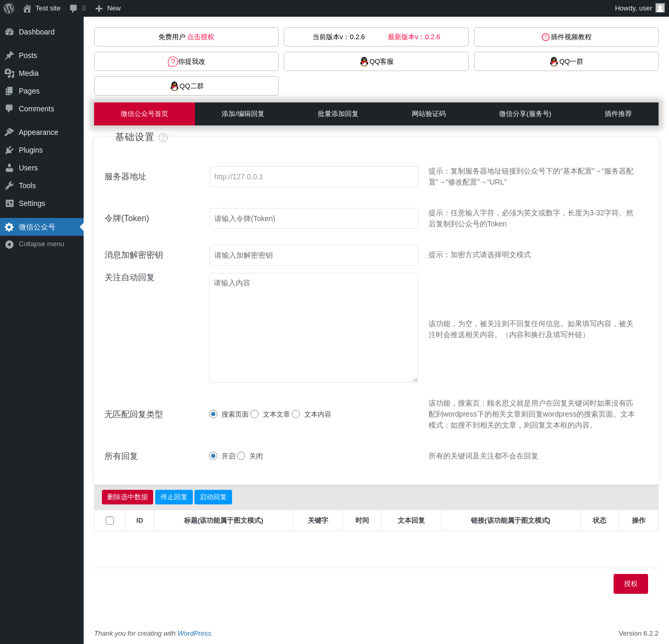
Task: Click the 当前版本v：0.2.6 text
Action: (x=339, y=37)
